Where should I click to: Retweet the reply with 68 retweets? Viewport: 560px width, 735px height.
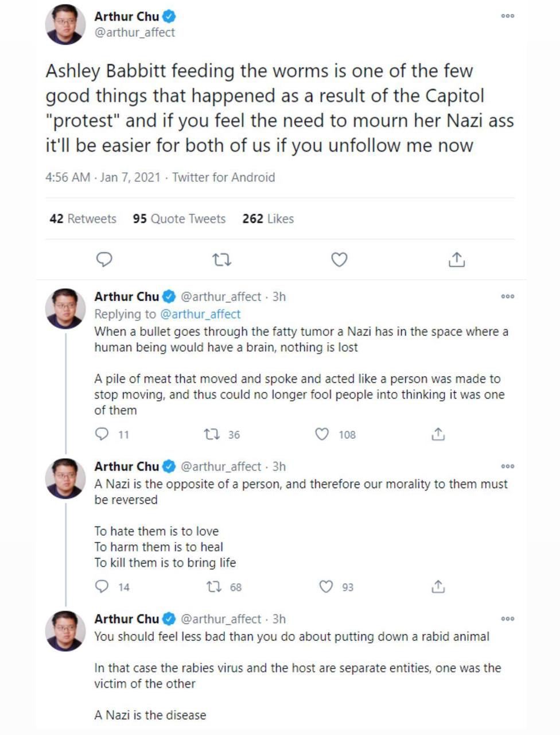[214, 586]
